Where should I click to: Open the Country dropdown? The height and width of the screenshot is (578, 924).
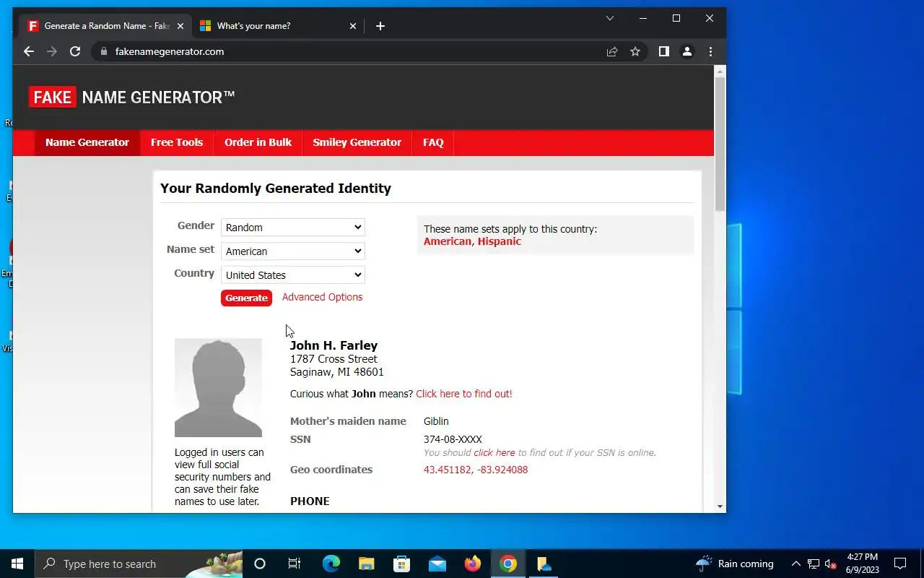[292, 275]
